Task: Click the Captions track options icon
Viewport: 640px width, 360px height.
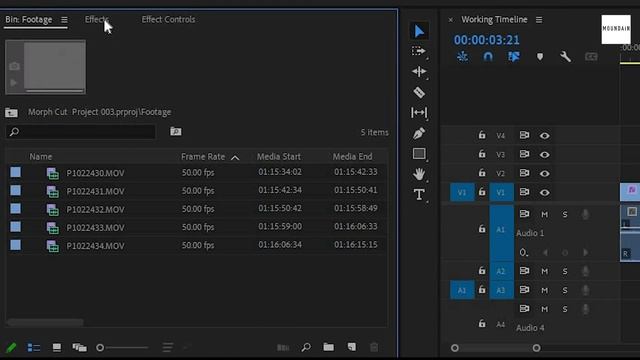Action: point(591,57)
